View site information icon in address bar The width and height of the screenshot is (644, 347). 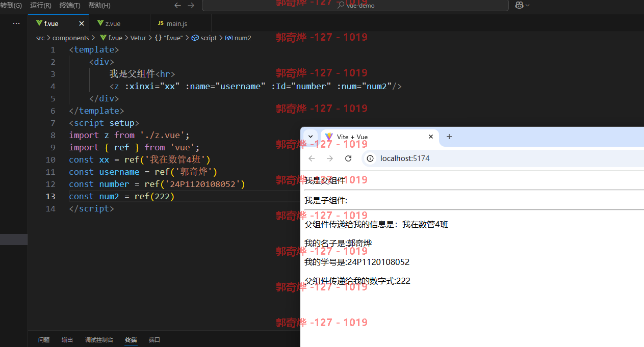(371, 158)
